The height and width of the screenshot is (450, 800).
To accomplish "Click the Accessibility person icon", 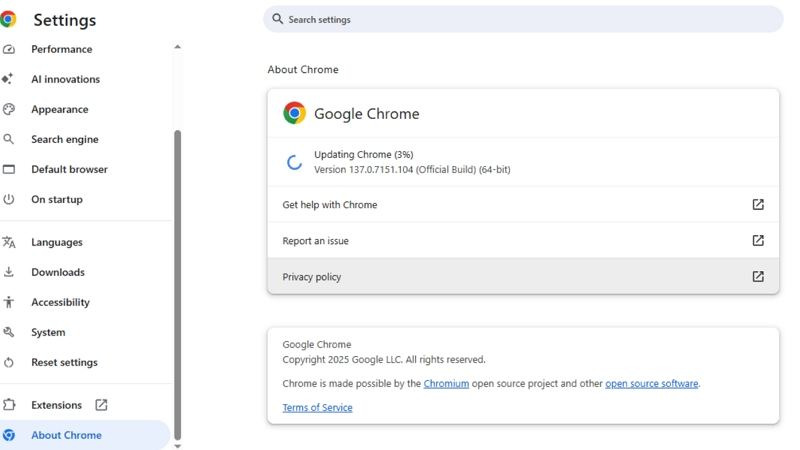I will tap(9, 302).
